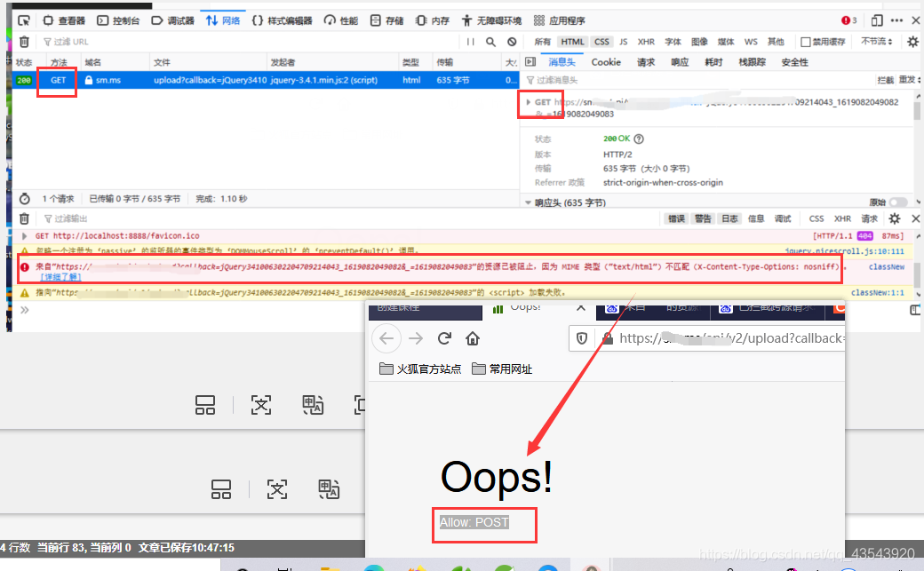This screenshot has height=571, width=924.
Task: Enable the 禁用缓存 checkbox
Action: click(806, 42)
